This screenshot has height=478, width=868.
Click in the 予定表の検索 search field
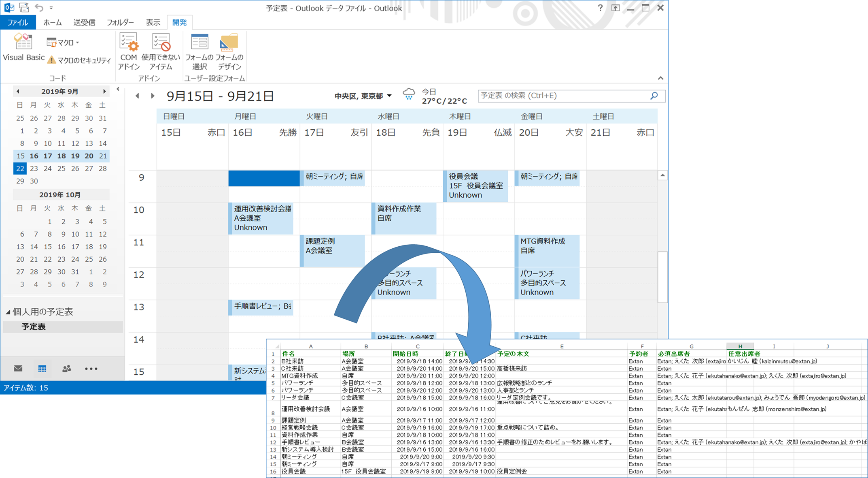(x=562, y=96)
